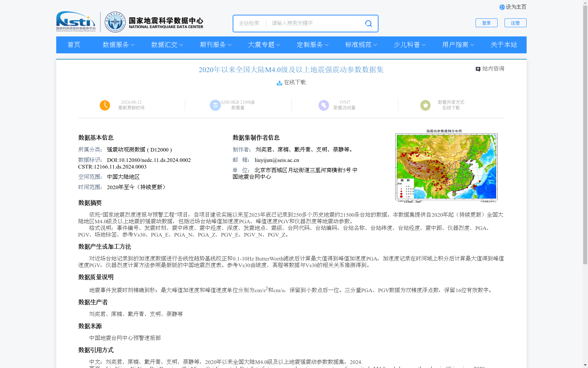
Task: Click the blue data volume stack icon
Action: (x=215, y=105)
